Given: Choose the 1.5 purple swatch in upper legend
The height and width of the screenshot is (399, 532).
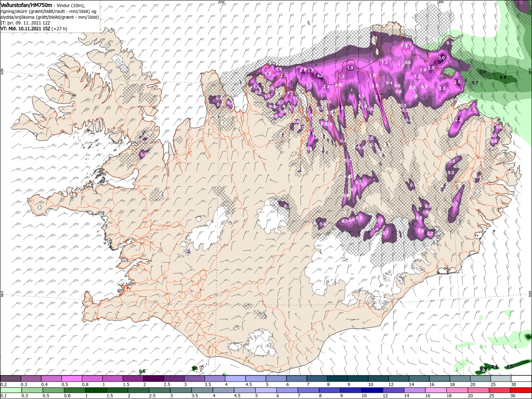Looking at the screenshot, I should coord(133,378).
